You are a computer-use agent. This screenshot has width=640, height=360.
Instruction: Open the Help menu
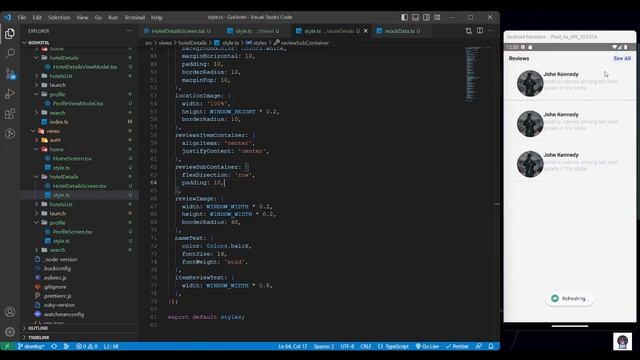(157, 18)
